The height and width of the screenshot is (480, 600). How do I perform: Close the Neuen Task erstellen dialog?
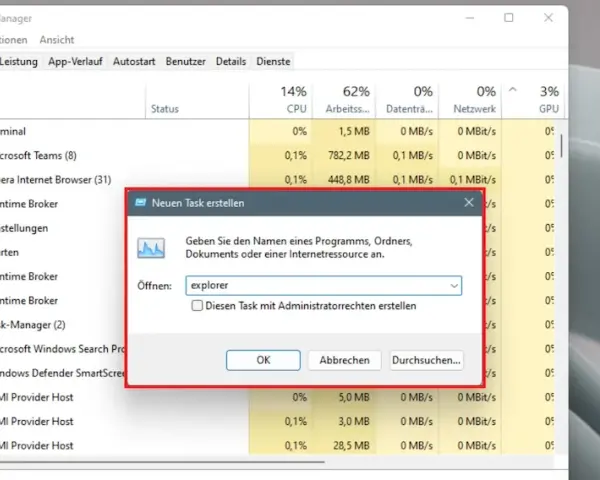coord(469,202)
